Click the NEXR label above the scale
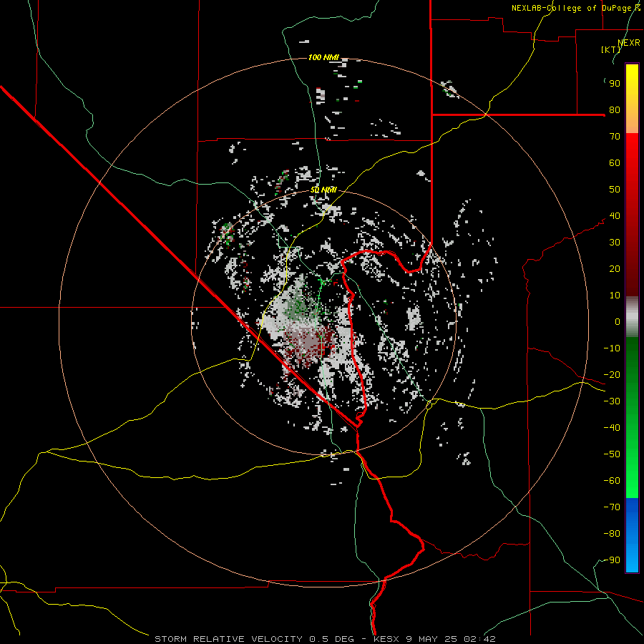Screen dimensions: 644x644 [629, 43]
